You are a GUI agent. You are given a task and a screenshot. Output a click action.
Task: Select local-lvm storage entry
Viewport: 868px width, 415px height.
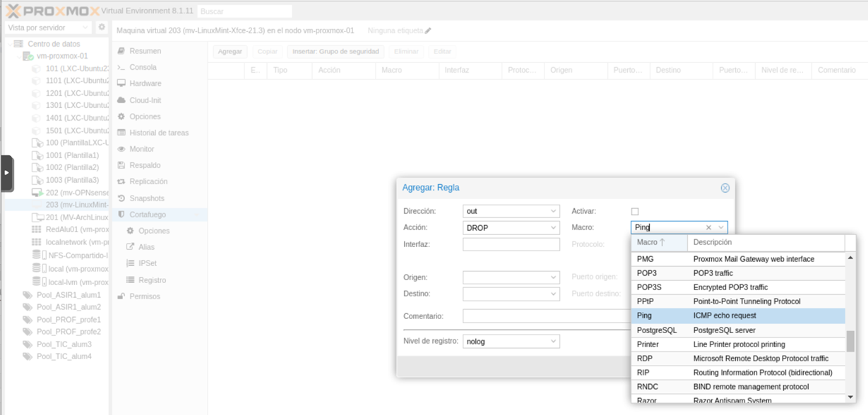tap(77, 282)
